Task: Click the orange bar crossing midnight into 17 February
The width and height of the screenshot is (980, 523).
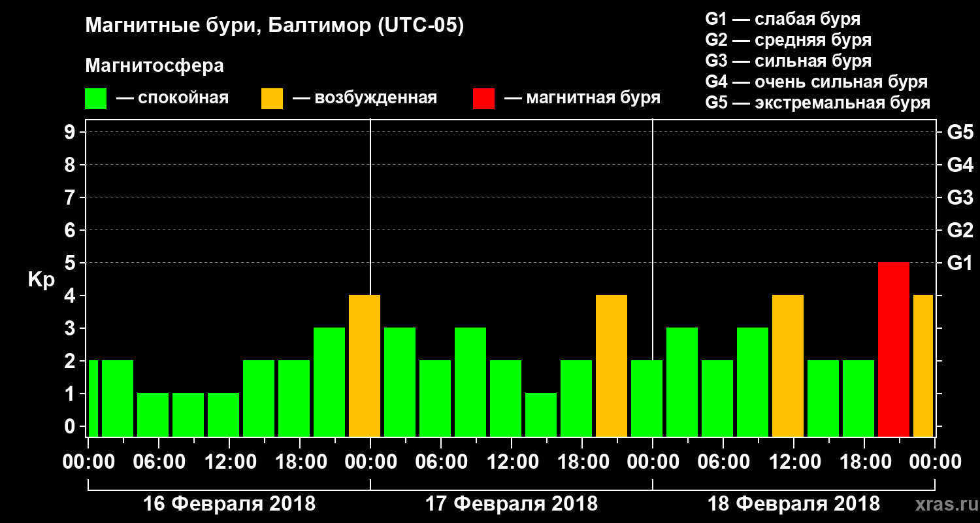Action: (x=365, y=366)
